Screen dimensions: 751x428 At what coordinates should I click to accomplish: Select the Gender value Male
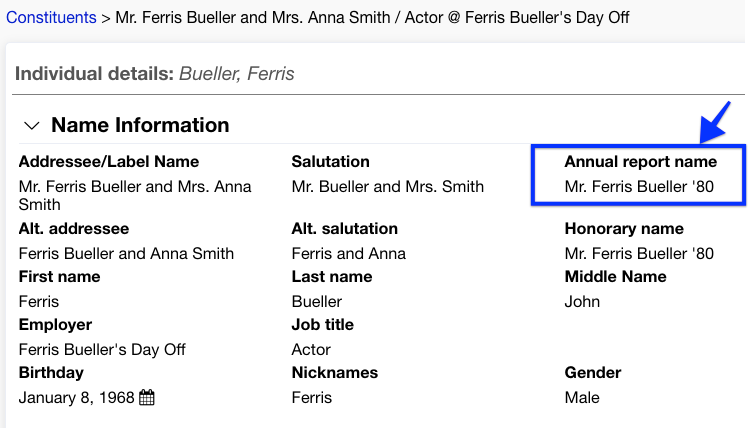point(582,398)
